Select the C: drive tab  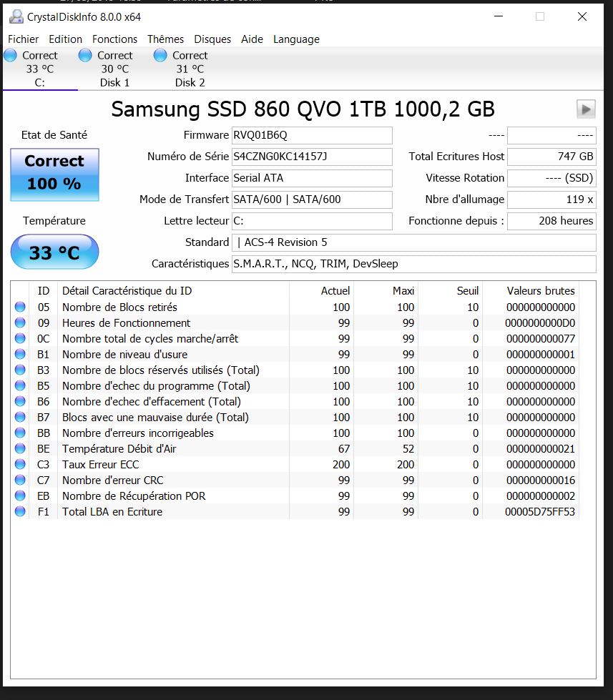point(40,69)
